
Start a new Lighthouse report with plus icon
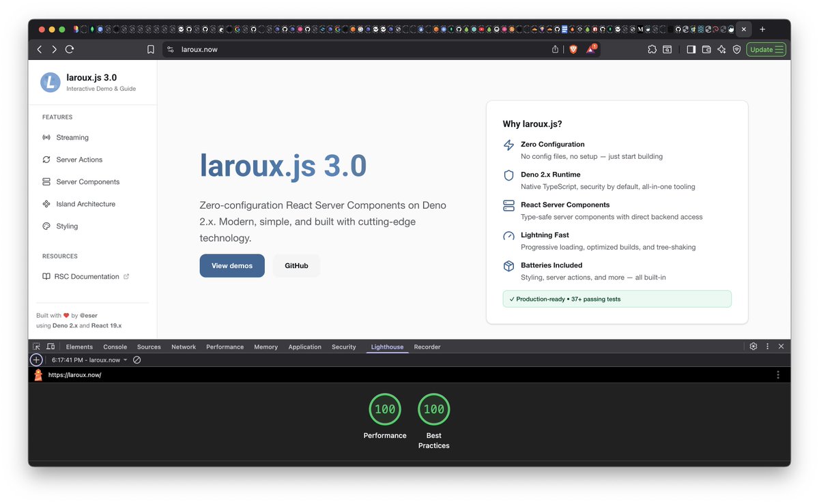click(x=36, y=359)
